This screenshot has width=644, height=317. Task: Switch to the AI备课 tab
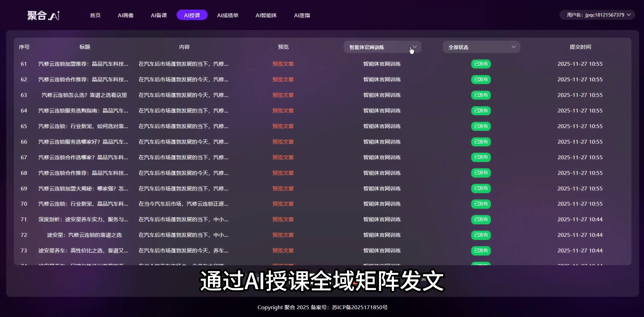coord(159,15)
